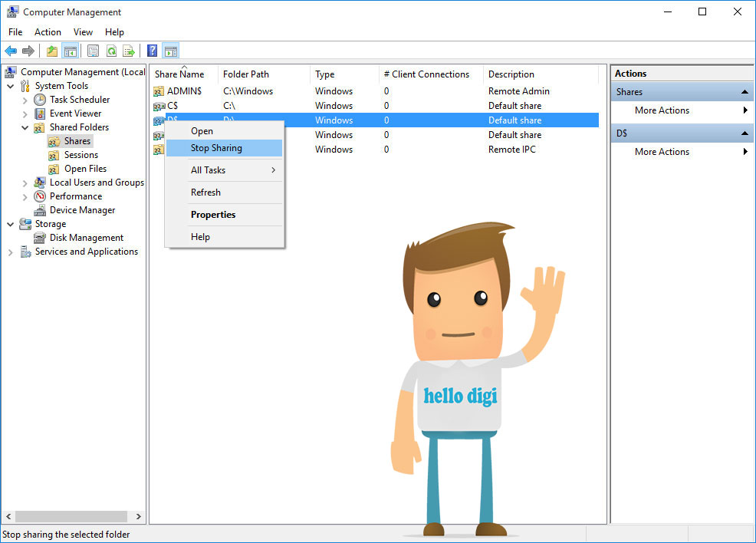This screenshot has width=756, height=543.
Task: Sort by Folder Path column header
Action: (x=264, y=74)
